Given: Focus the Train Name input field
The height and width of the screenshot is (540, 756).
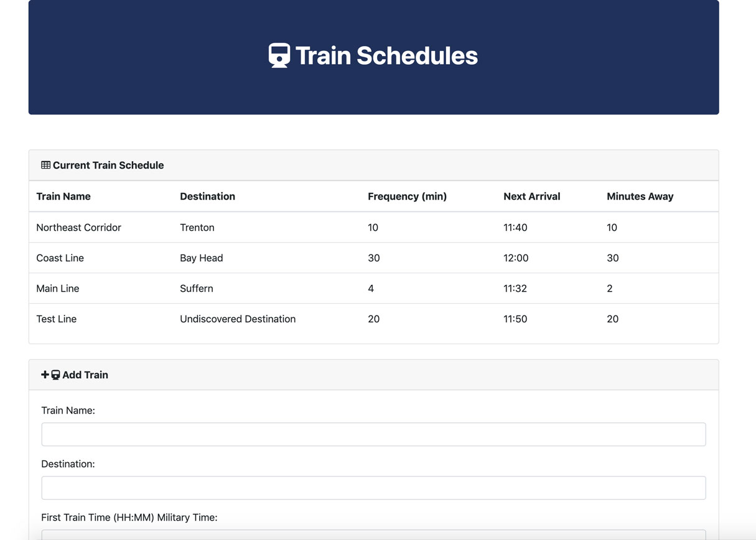Looking at the screenshot, I should point(373,434).
